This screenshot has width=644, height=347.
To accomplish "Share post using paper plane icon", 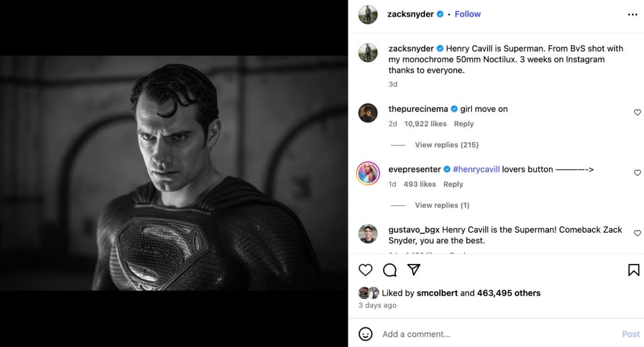I will [x=413, y=270].
